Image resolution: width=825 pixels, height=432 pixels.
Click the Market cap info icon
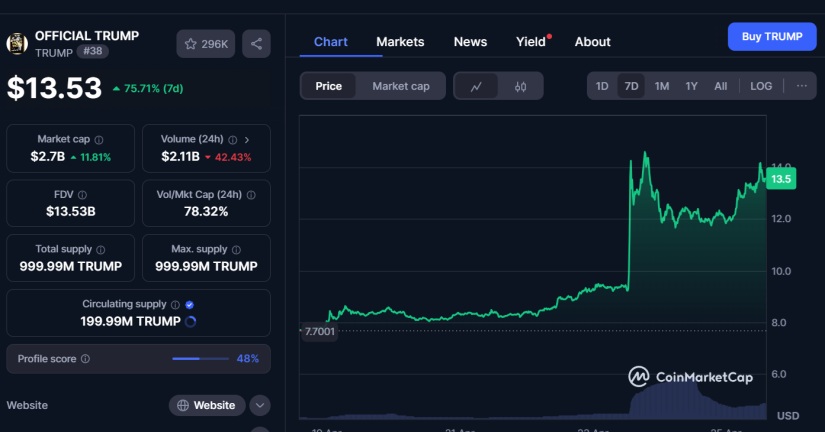pyautogui.click(x=98, y=140)
